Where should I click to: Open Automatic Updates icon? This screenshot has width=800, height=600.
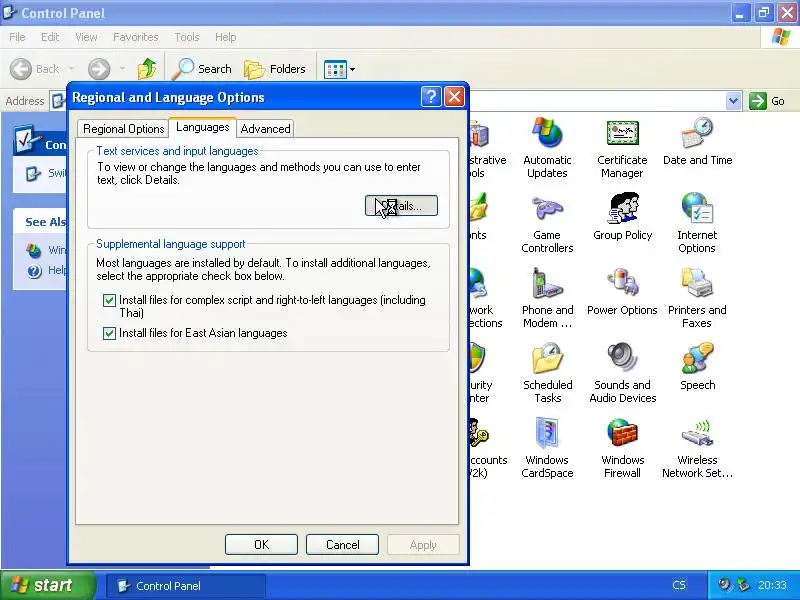[547, 147]
